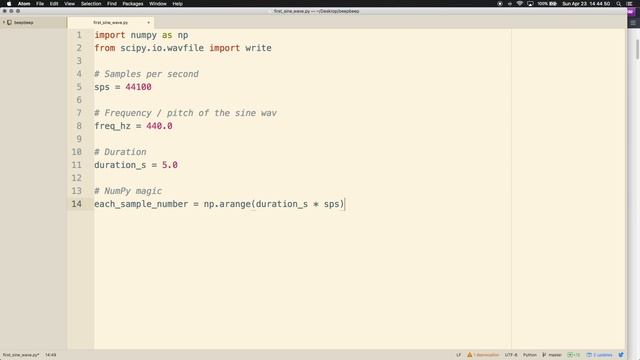This screenshot has height=360, width=640.
Task: Click the deprecation warning icon
Action: pos(469,355)
